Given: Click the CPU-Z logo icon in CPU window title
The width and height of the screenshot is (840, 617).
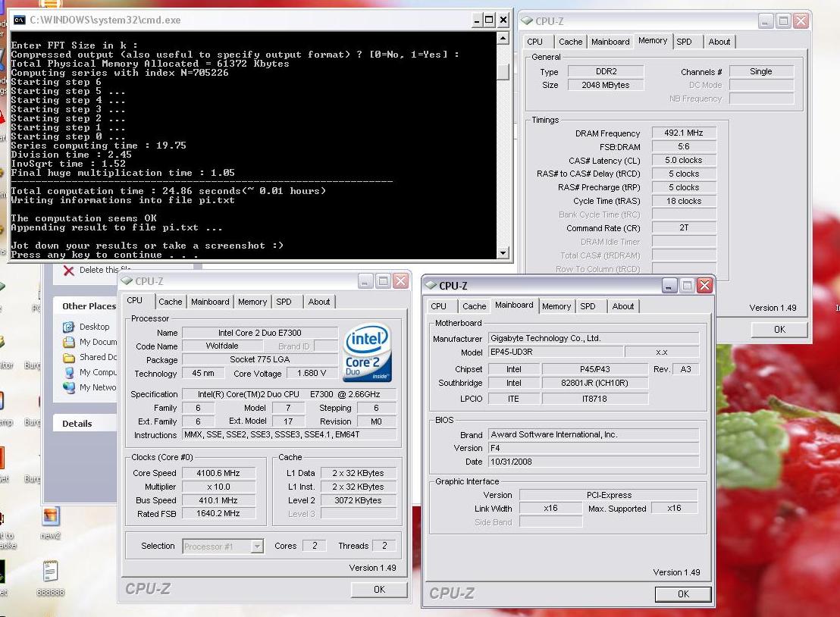Looking at the screenshot, I should click(127, 280).
